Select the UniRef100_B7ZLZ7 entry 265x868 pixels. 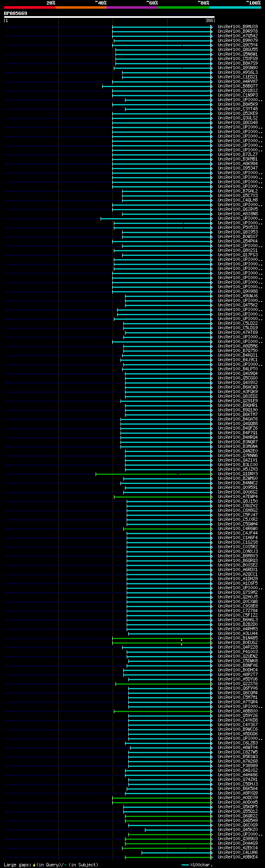pos(238,155)
